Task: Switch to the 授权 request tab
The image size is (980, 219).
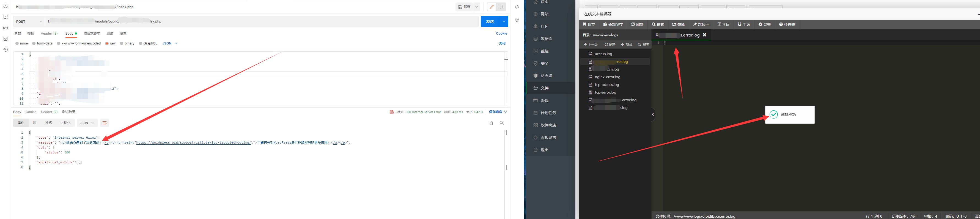Action: pyautogui.click(x=31, y=33)
